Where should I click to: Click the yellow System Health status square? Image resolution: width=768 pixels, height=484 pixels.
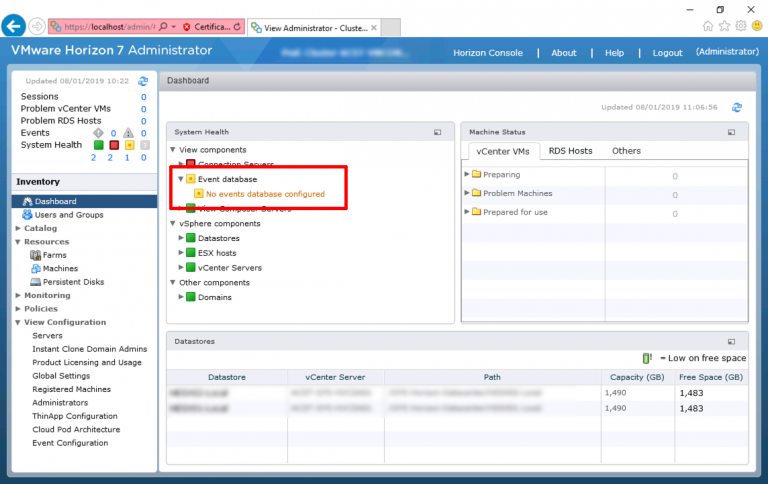[129, 145]
